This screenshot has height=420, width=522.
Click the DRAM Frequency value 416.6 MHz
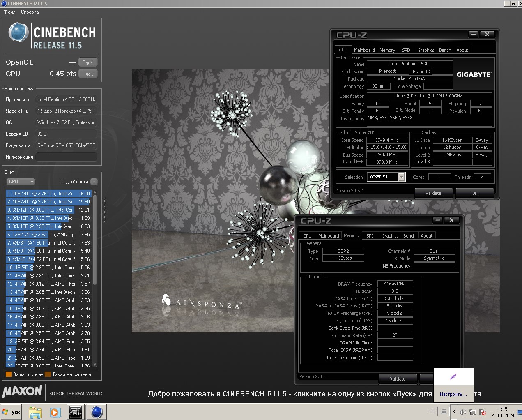click(x=395, y=284)
